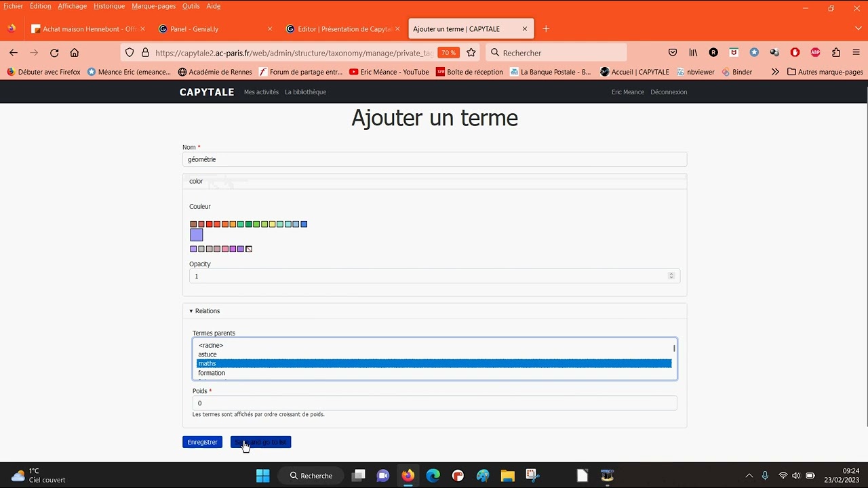This screenshot has width=868, height=488.
Task: Open Snipping Tool from the taskbar
Action: coord(532,476)
